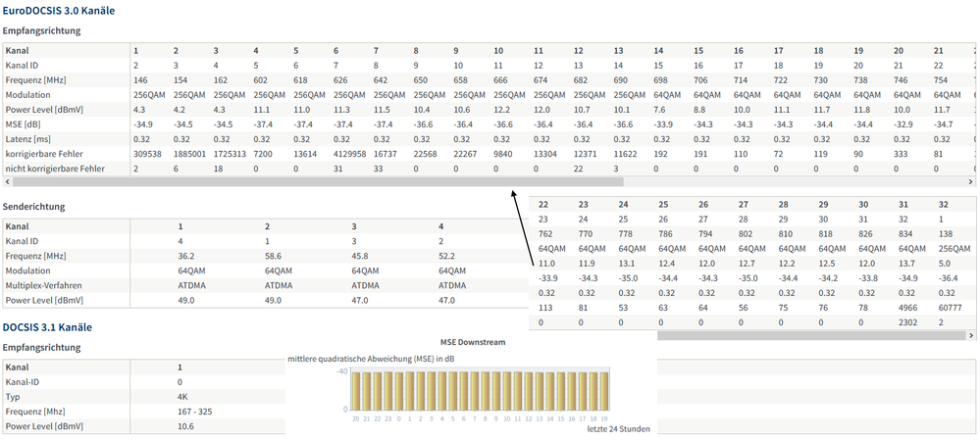Click the left arrow of the downstream table scrollbar
The image size is (980, 441).
click(7, 181)
